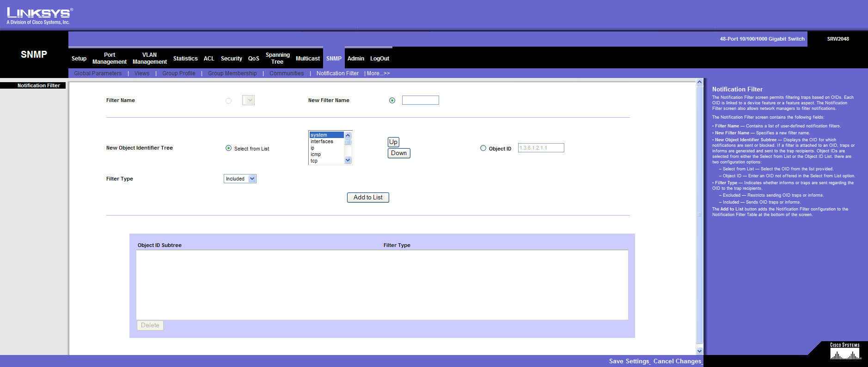This screenshot has width=868, height=367.
Task: Click the Save Settings link
Action: 629,361
